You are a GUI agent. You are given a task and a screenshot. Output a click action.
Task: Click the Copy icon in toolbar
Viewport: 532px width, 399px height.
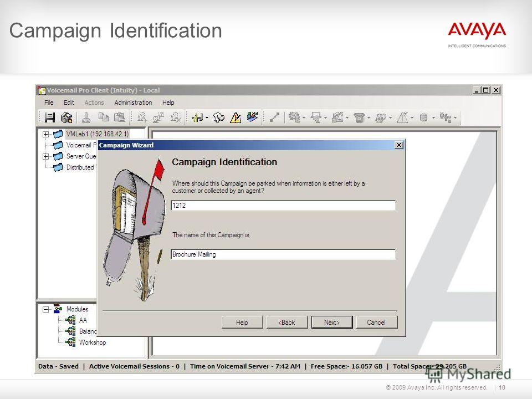point(103,117)
